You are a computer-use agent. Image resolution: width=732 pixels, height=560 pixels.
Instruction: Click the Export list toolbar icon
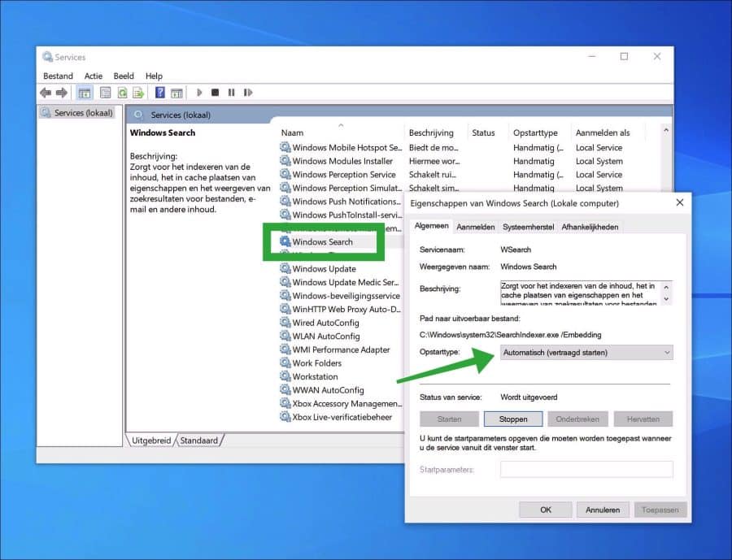[x=138, y=93]
